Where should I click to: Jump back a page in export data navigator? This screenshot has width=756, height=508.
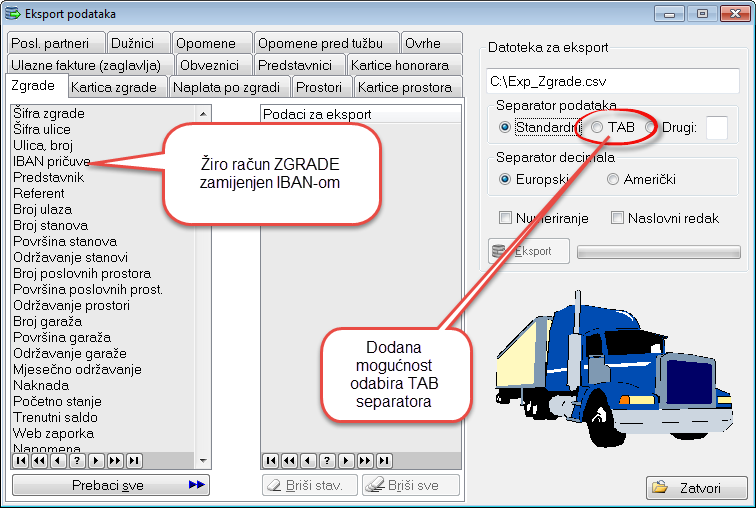tap(290, 461)
